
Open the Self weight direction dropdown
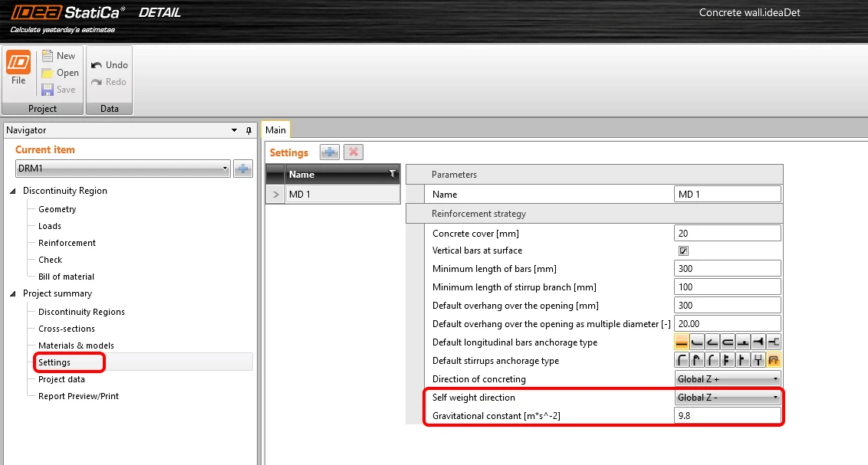pos(728,398)
